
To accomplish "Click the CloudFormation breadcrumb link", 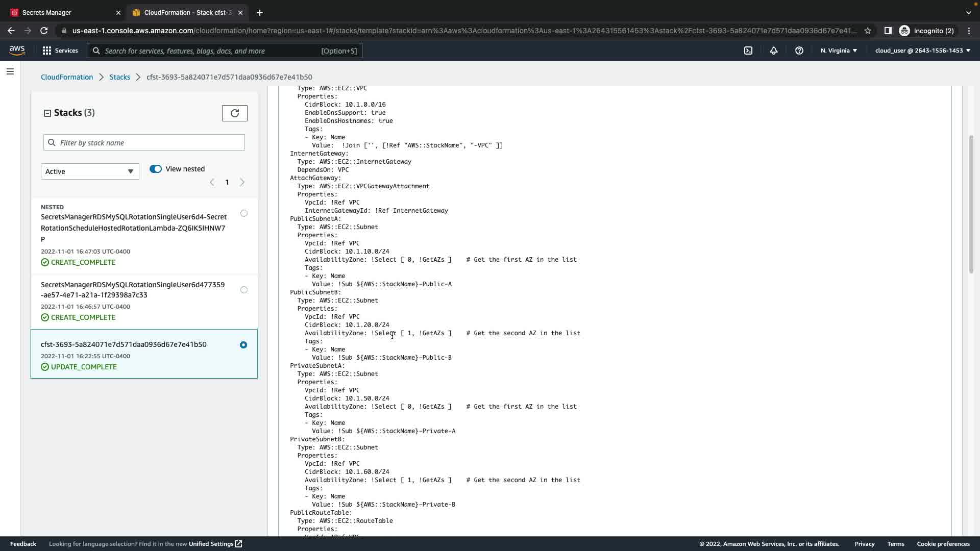I will pos(67,77).
